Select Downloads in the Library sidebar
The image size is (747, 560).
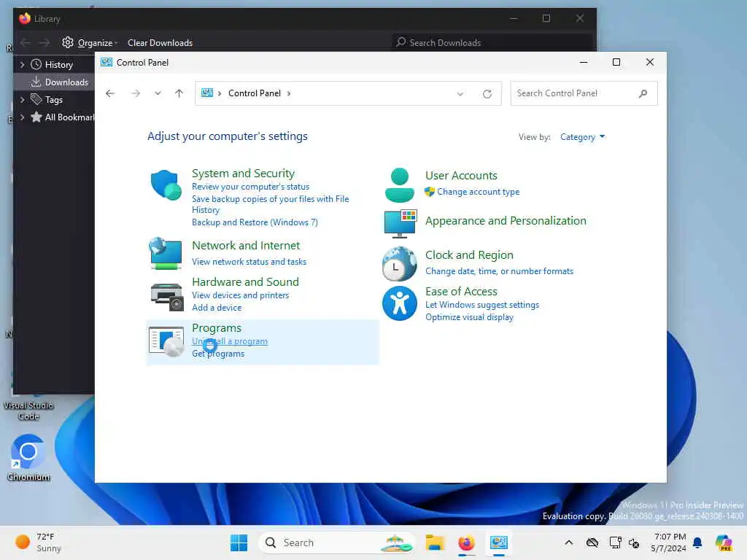pyautogui.click(x=54, y=82)
